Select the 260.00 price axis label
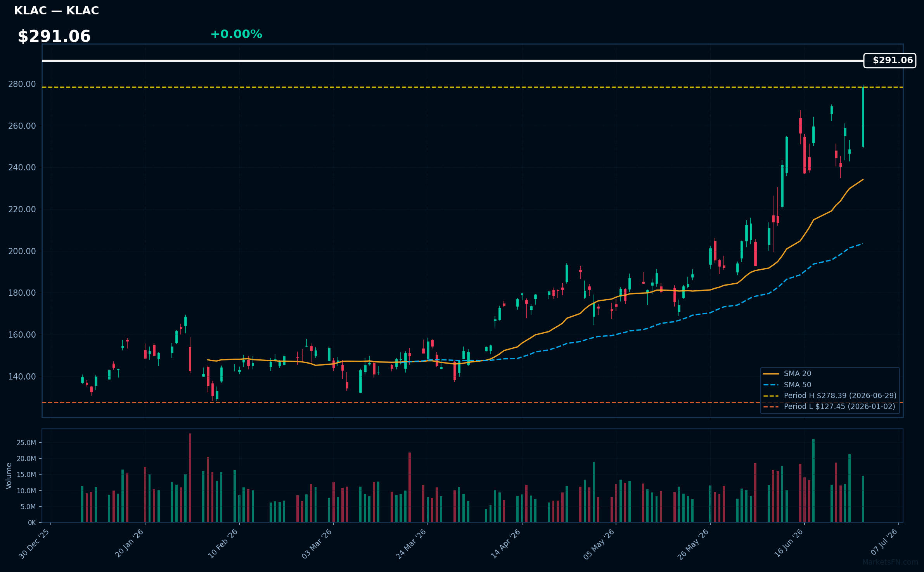The width and height of the screenshot is (924, 572). tap(22, 126)
